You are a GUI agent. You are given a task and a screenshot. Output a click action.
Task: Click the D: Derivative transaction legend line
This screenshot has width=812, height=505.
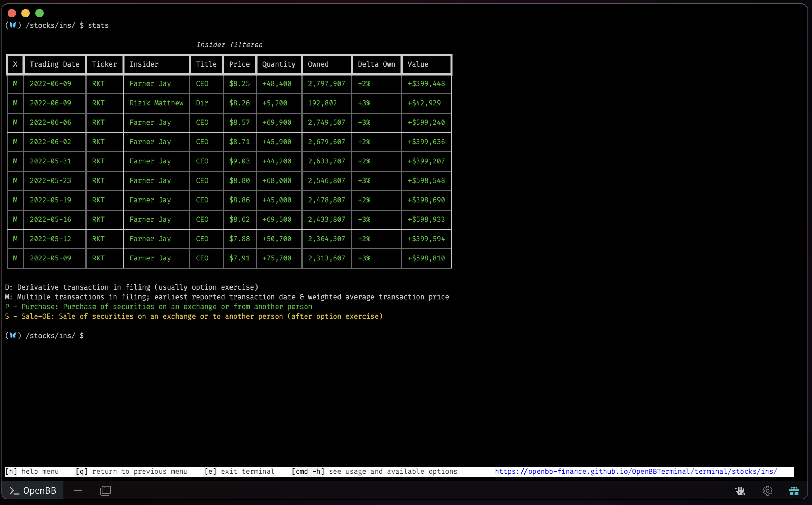pyautogui.click(x=132, y=287)
